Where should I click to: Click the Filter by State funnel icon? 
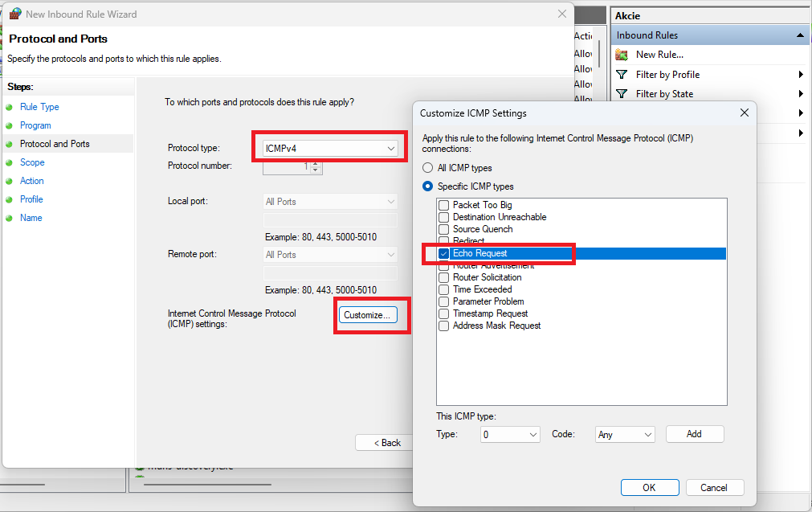pos(622,94)
